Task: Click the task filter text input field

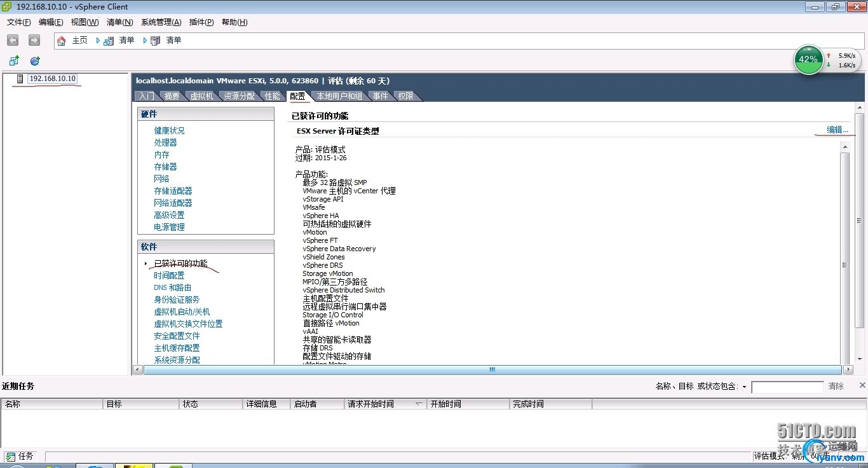Action: [787, 387]
